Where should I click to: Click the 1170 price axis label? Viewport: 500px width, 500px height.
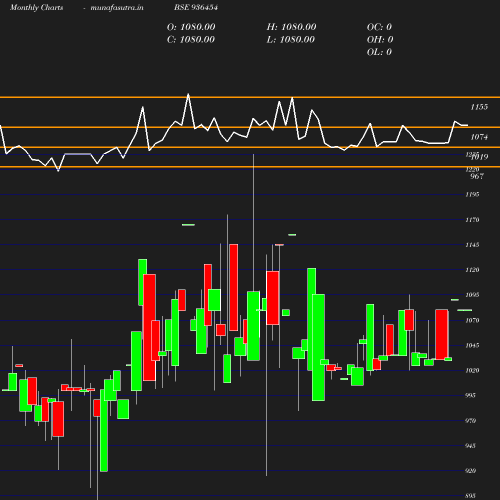pos(472,220)
